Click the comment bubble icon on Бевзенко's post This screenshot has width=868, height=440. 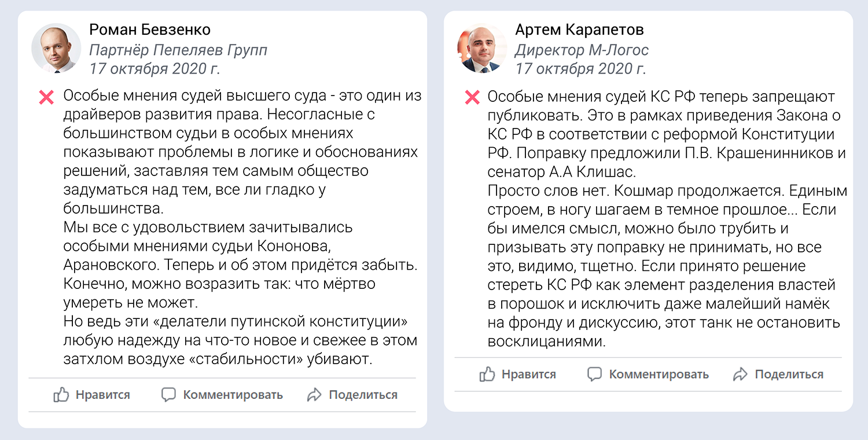(x=168, y=395)
